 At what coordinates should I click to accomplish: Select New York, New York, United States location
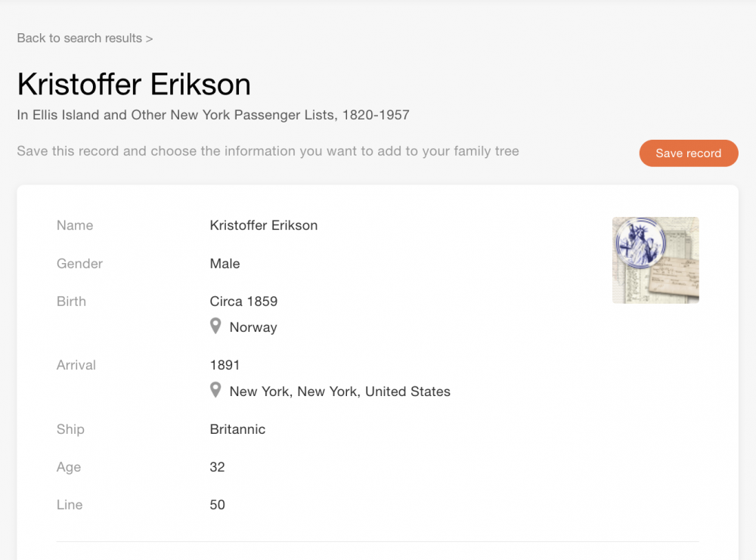tap(340, 391)
